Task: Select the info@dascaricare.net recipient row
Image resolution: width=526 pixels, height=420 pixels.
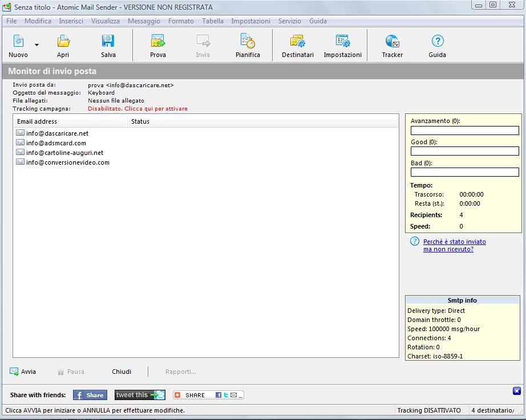Action: pyautogui.click(x=205, y=133)
